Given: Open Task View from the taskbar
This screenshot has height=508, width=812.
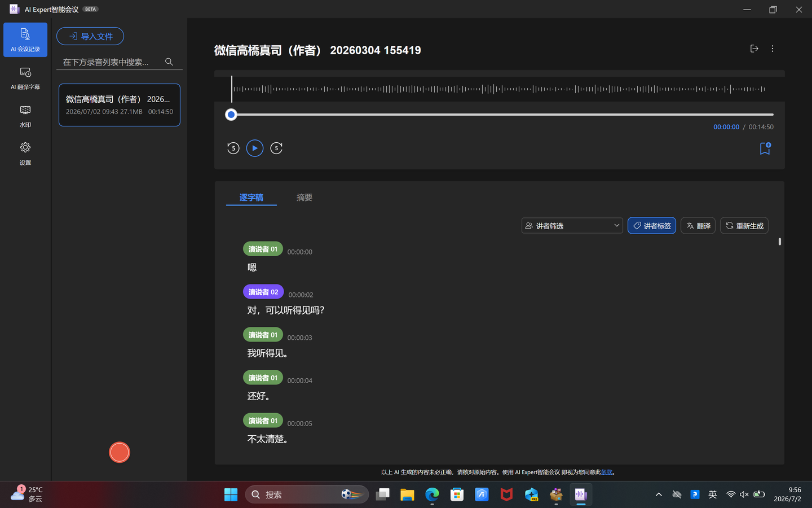Looking at the screenshot, I should click(x=383, y=494).
